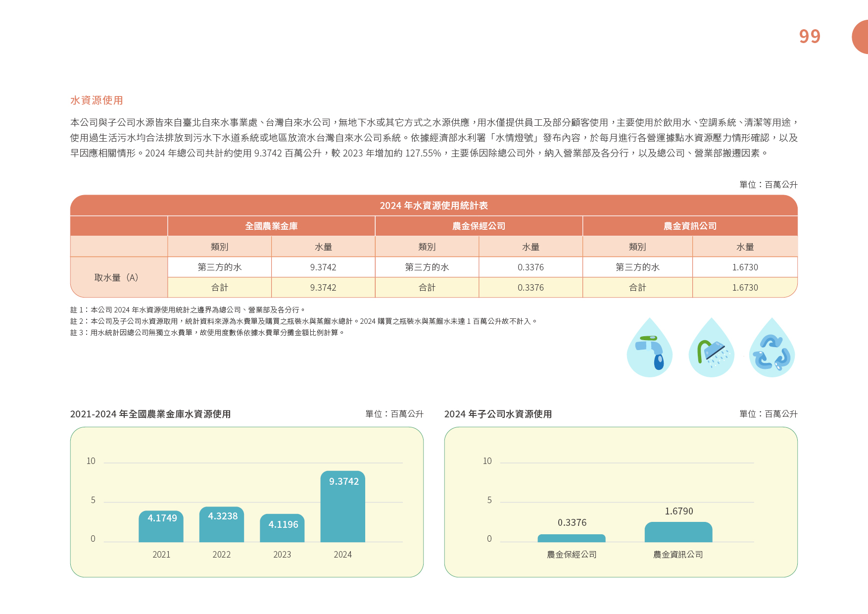Click 第三方的水 under 農金資訊公司
The image size is (868, 614).
pos(637,267)
